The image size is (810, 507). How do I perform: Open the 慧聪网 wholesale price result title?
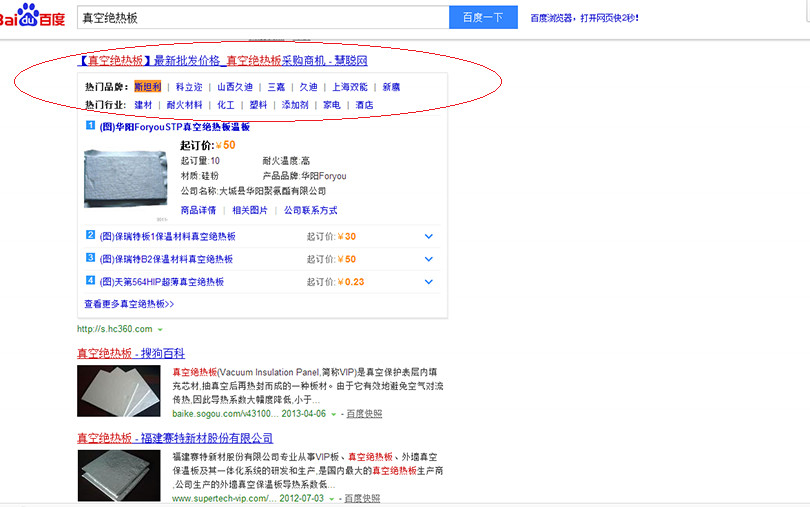[x=222, y=60]
